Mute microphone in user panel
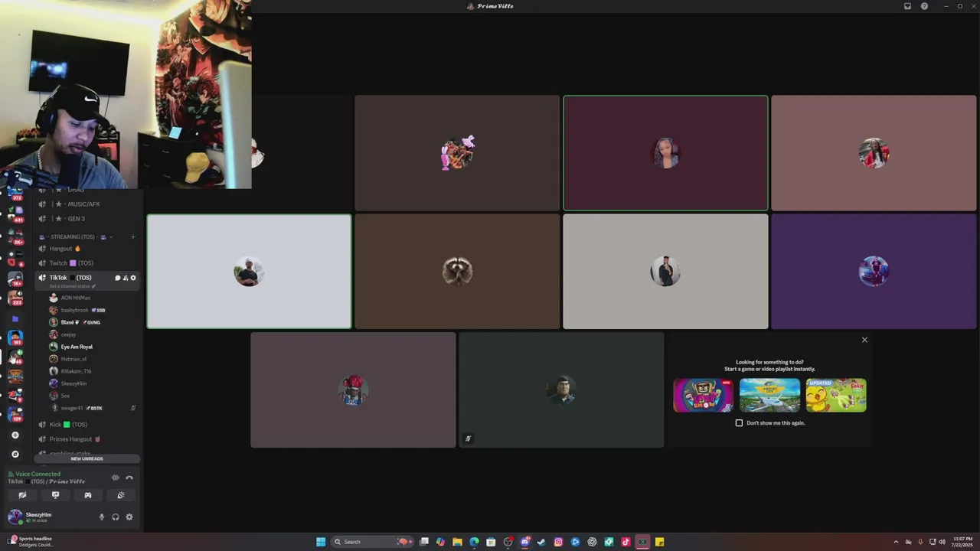Screen dimensions: 980x551 (x=101, y=517)
